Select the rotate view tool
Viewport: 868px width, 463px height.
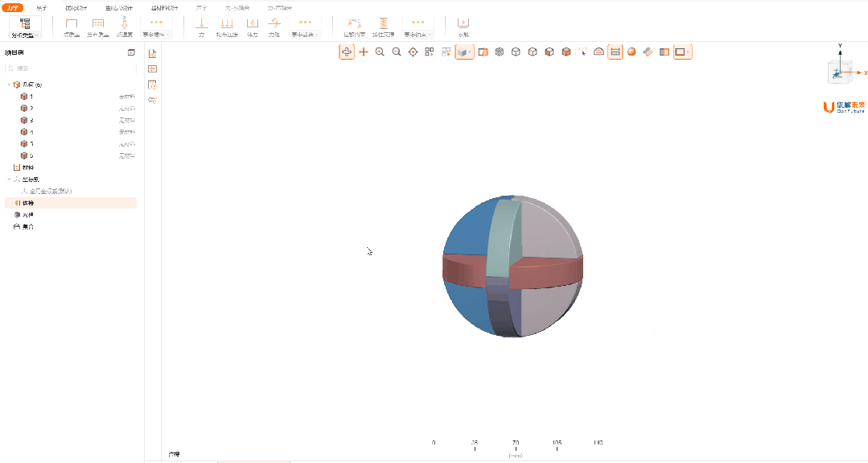(x=347, y=52)
